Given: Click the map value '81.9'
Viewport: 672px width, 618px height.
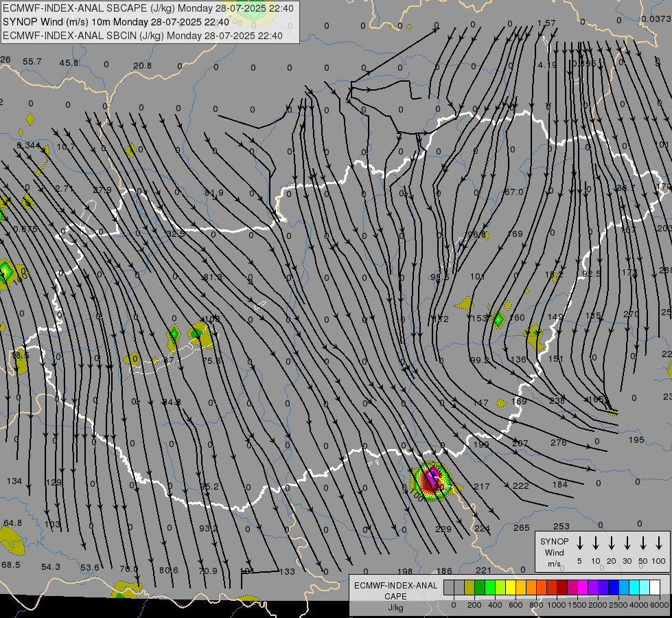Looking at the screenshot, I should tap(214, 193).
